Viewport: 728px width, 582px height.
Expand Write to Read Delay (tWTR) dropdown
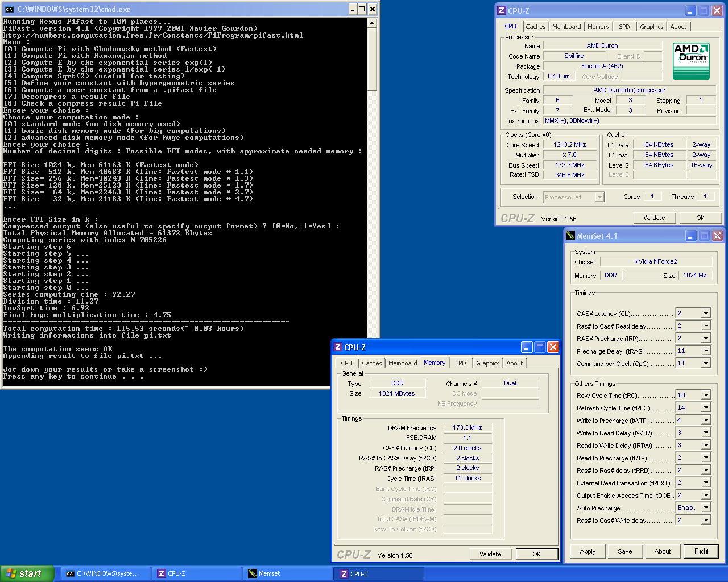706,433
